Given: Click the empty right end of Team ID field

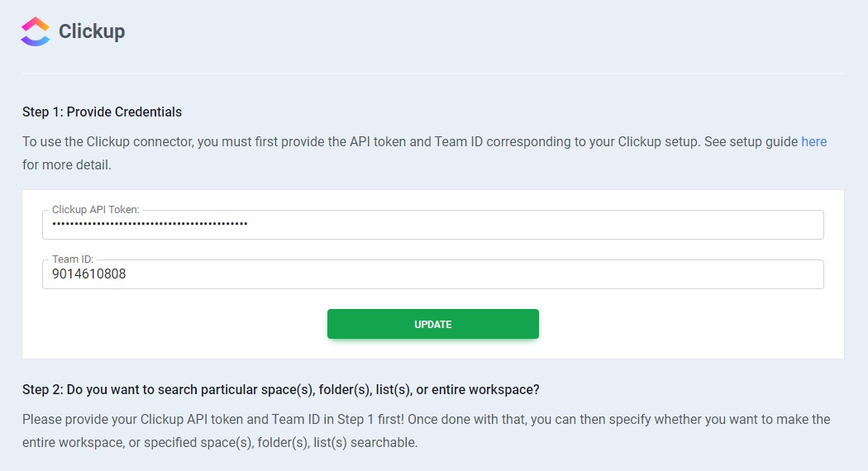Looking at the screenshot, I should [744, 274].
